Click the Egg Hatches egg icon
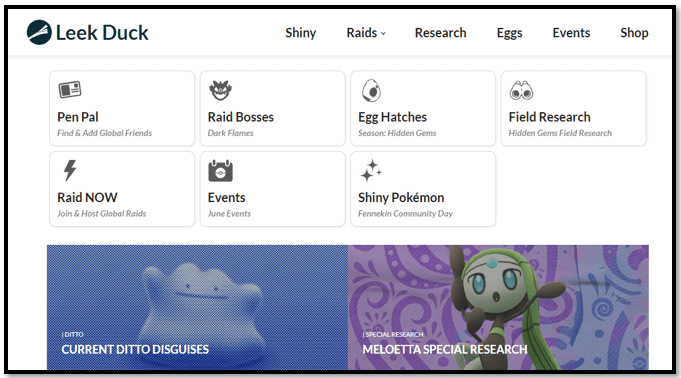Viewport: 681px width, 378px height. (x=371, y=90)
